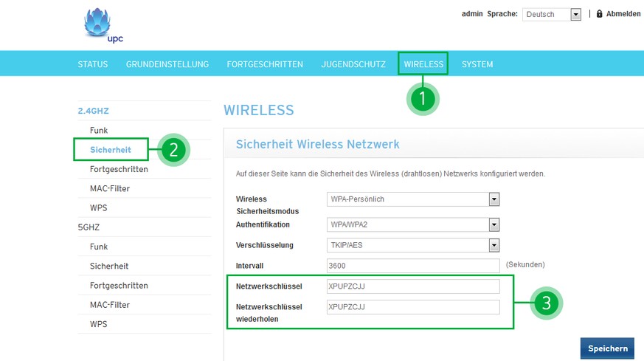Open the Authentifikation dropdown
644x361 pixels.
413,224
